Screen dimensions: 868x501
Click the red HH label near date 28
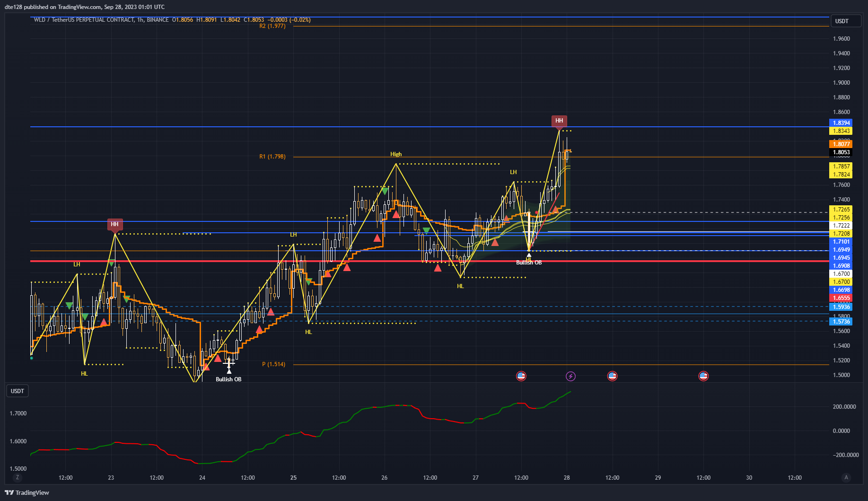559,121
